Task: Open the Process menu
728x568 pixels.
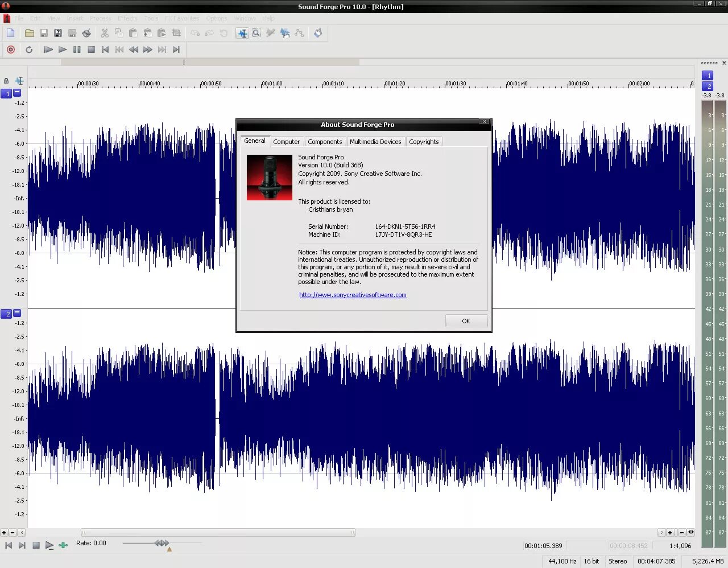Action: click(x=101, y=18)
